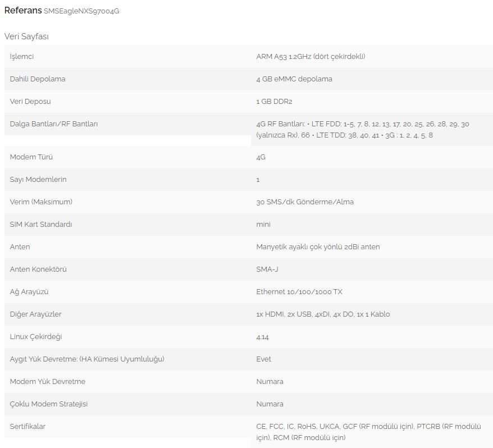
Task: Click the 4 GB eMMC depolama value
Action: (x=294, y=79)
